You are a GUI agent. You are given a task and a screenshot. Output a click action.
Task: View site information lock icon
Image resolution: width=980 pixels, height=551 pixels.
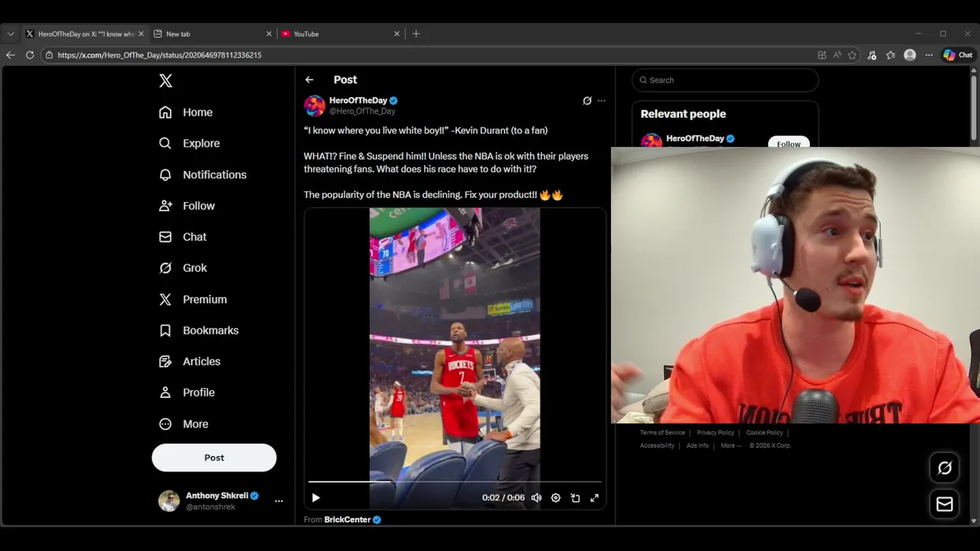(x=49, y=55)
